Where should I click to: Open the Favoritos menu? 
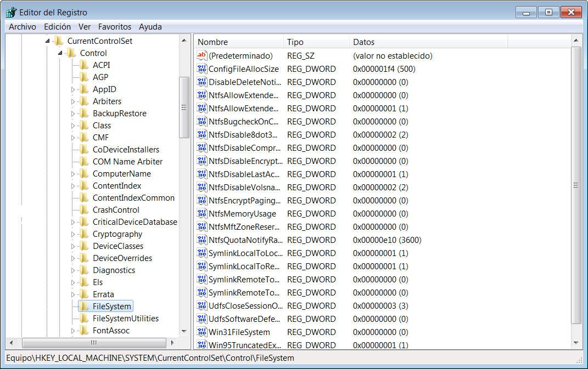(115, 26)
